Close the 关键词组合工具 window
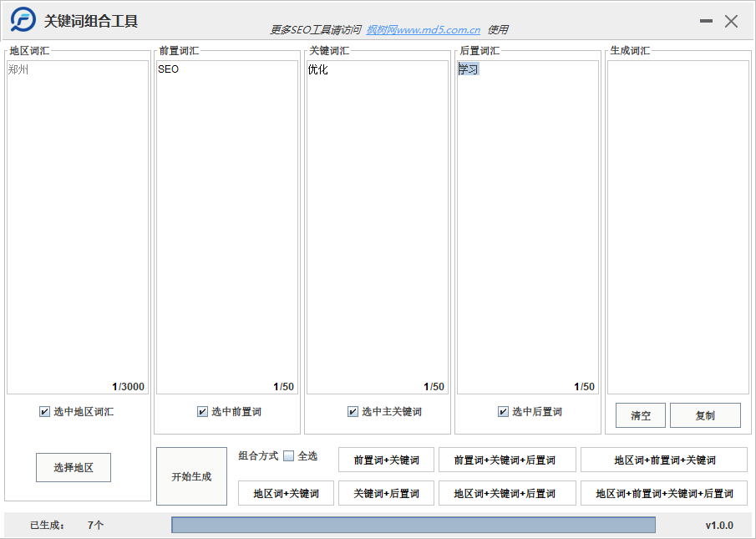The width and height of the screenshot is (756, 539). (x=732, y=21)
